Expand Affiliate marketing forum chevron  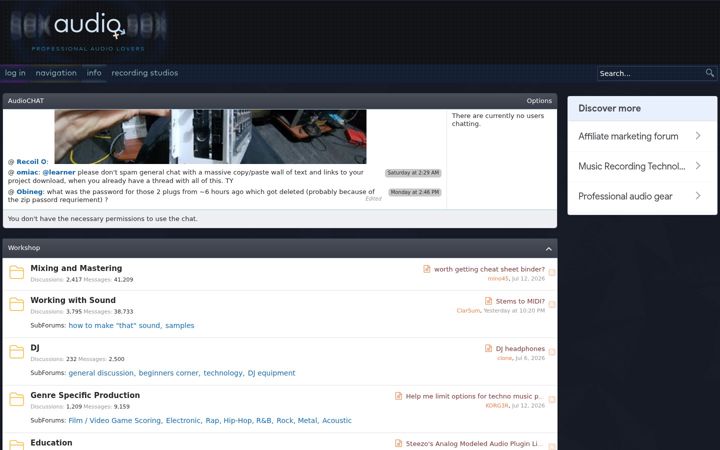pyautogui.click(x=698, y=136)
